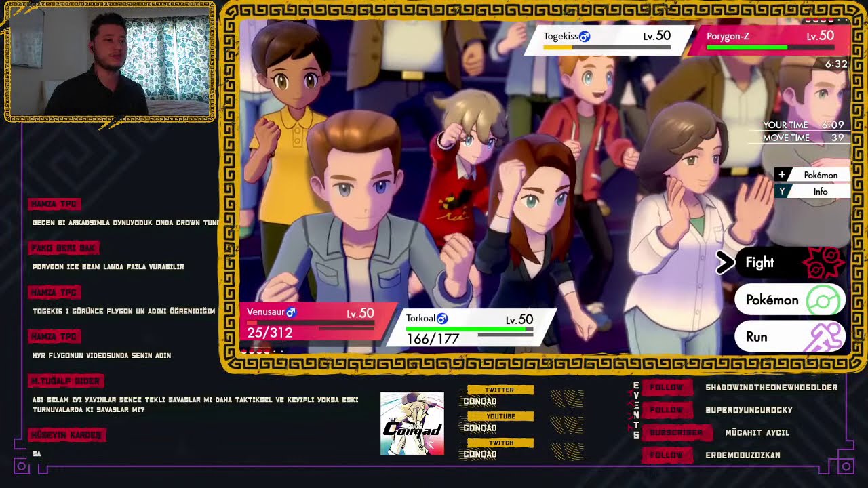Click Torkoal's male gender symbol

pyautogui.click(x=442, y=319)
